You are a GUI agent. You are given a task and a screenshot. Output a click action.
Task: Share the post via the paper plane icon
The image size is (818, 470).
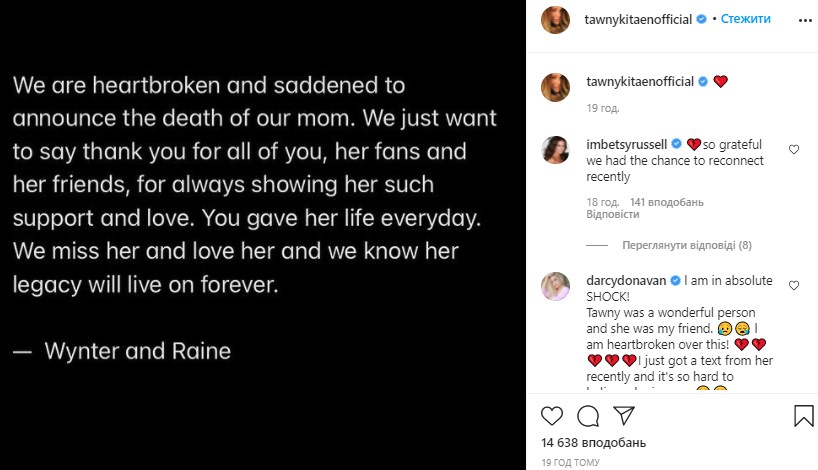[x=623, y=415]
